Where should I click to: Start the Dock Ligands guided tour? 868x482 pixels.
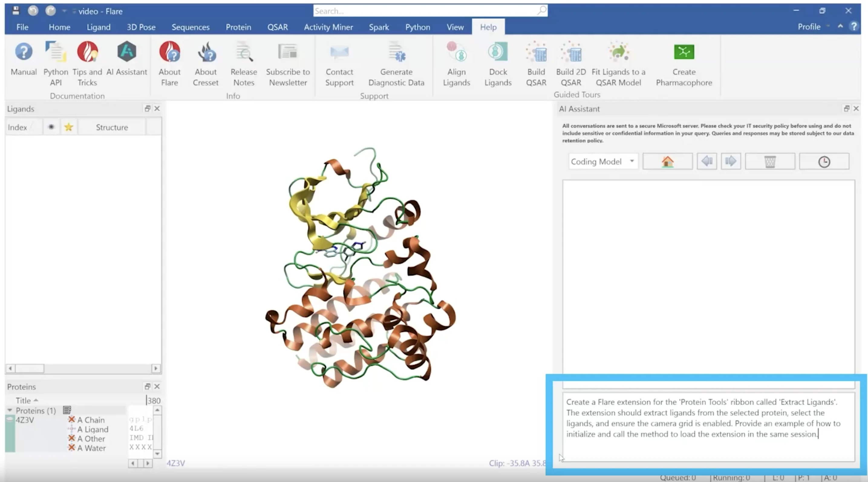[498, 63]
